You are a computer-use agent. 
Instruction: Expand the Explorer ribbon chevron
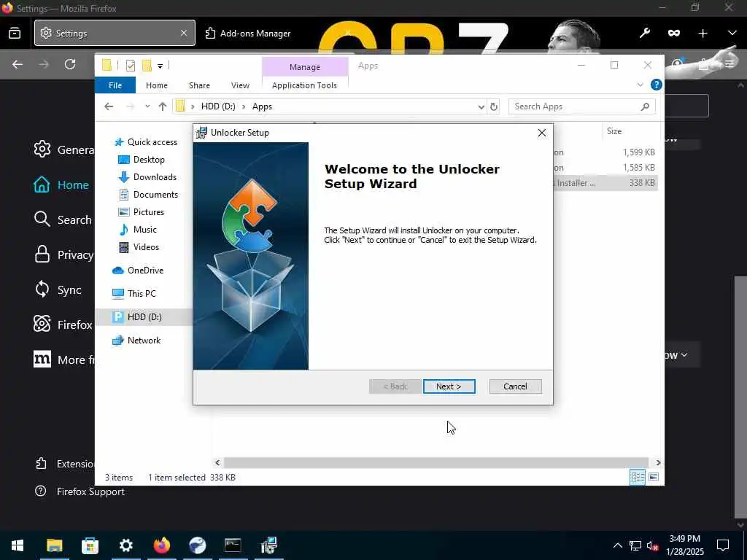pyautogui.click(x=640, y=85)
